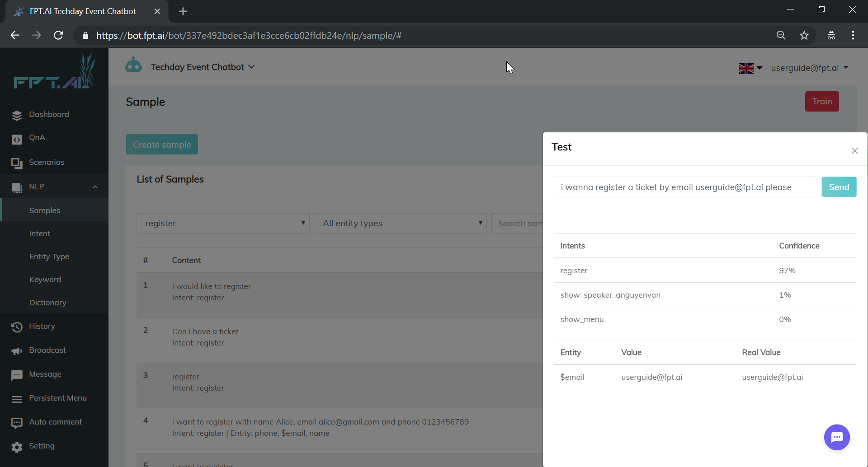Screen dimensions: 868x467
Task: Click the browser back arrow
Action: click(15, 35)
